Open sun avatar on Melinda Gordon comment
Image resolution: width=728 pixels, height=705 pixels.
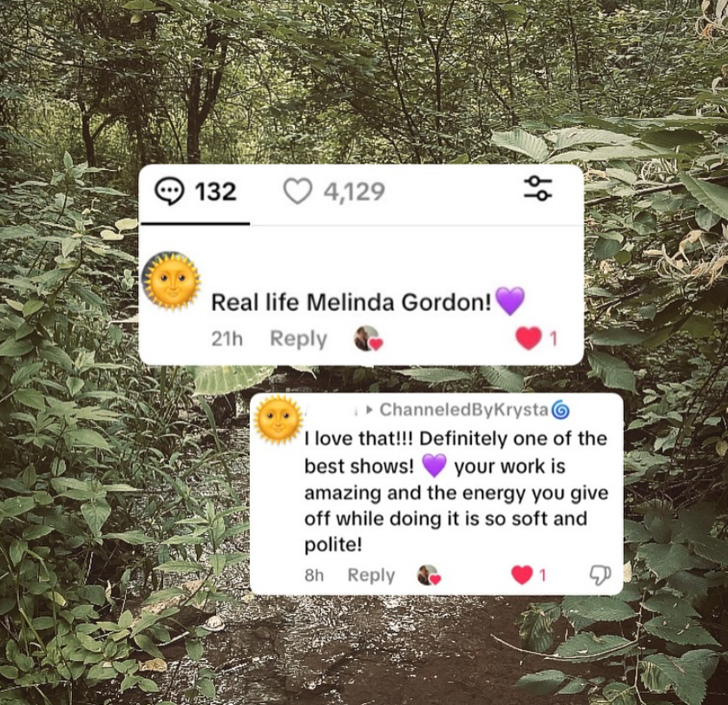pos(171,280)
